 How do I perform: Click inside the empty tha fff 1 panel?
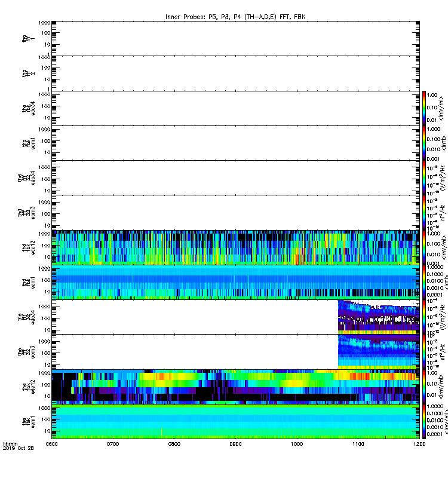pyautogui.click(x=235, y=38)
